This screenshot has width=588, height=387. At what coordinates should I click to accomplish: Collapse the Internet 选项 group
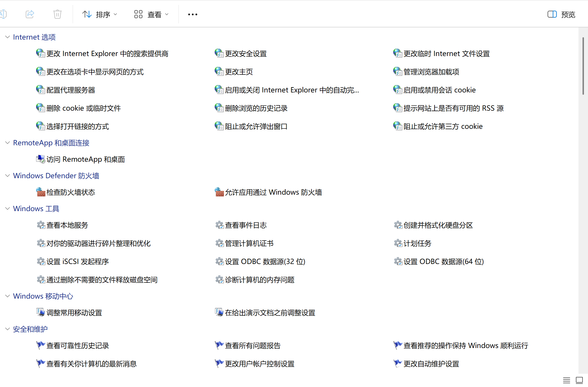tap(8, 37)
